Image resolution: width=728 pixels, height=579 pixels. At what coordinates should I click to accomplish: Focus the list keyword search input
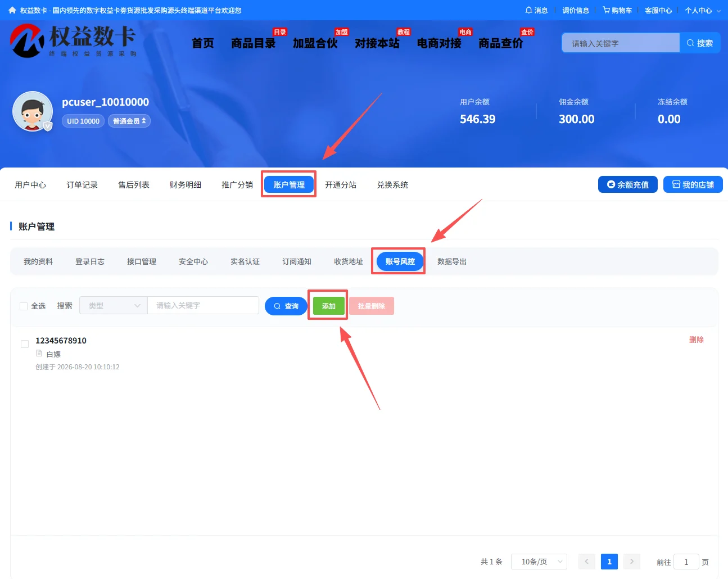(x=203, y=305)
